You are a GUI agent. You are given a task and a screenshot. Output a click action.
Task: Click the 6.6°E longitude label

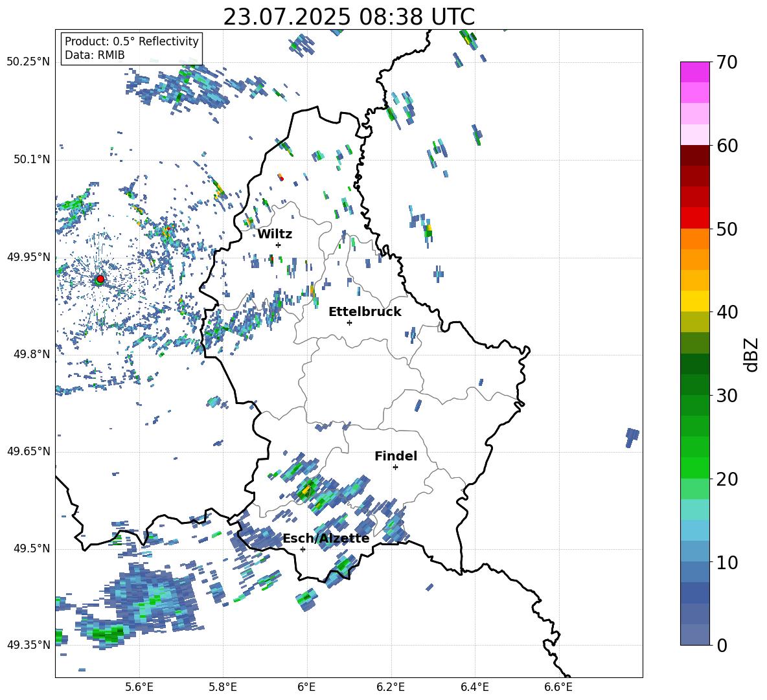click(x=558, y=687)
